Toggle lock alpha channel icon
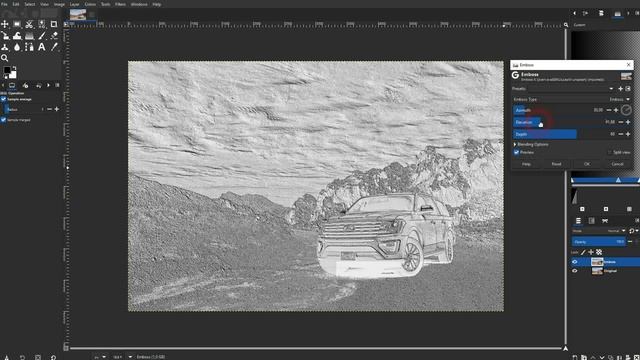This screenshot has width=640, height=360. point(599,252)
